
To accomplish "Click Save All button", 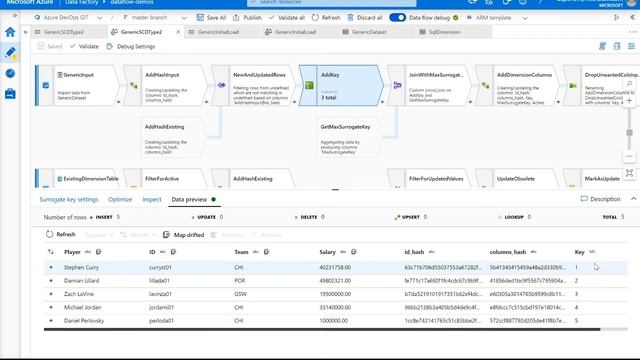I will click(211, 18).
